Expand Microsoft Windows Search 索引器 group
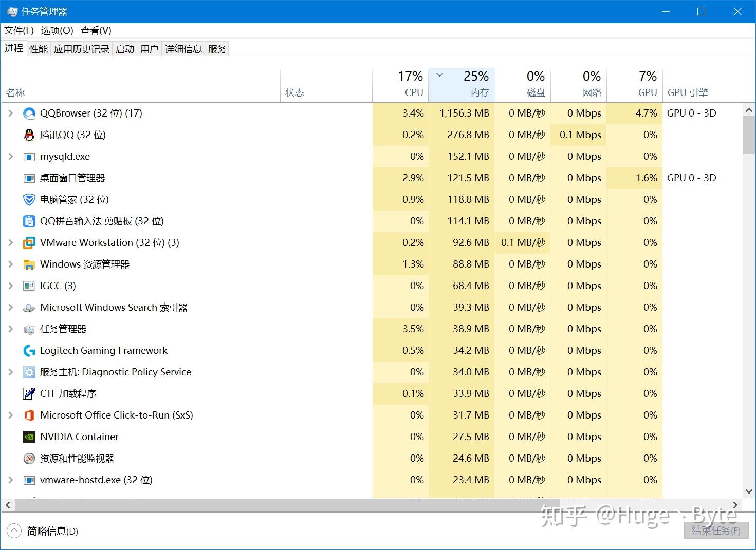Viewport: 756px width, 550px height. 11,307
